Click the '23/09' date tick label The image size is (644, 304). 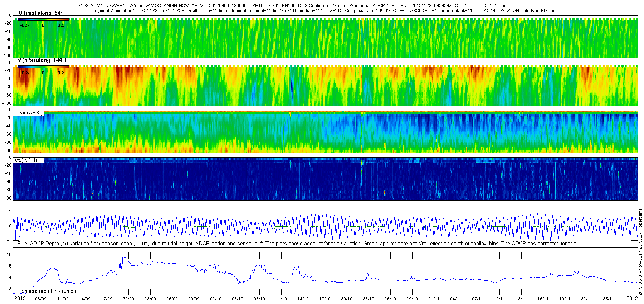click(x=150, y=299)
